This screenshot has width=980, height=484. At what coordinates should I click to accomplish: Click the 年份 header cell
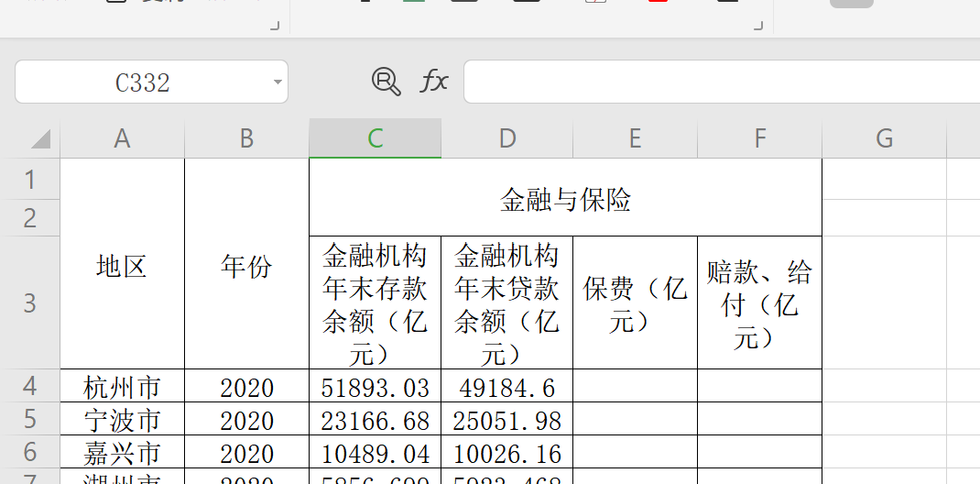(x=247, y=264)
